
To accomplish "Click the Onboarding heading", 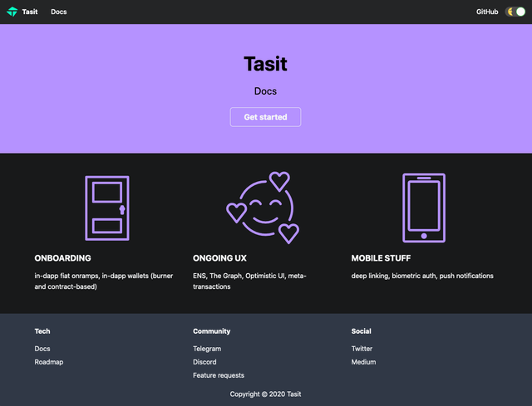I will point(63,258).
